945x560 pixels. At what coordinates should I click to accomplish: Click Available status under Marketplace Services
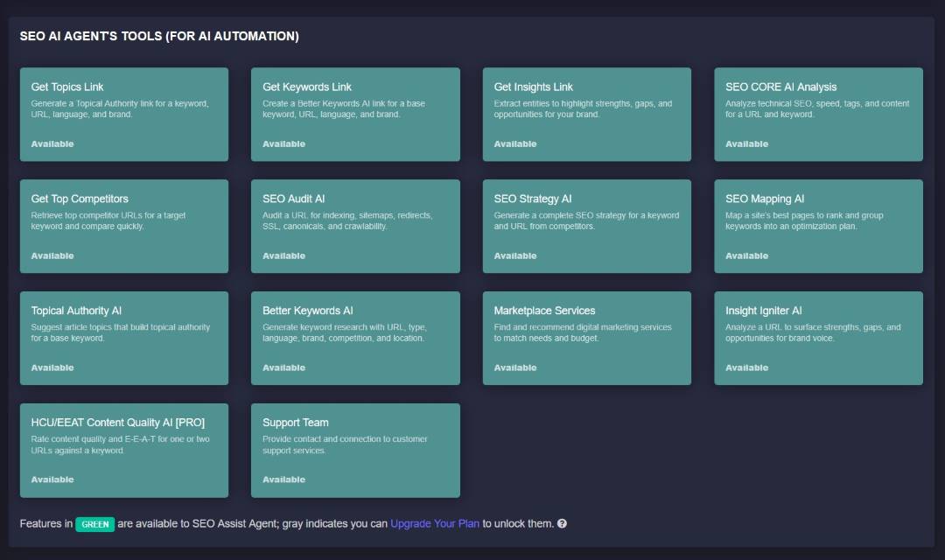click(515, 367)
